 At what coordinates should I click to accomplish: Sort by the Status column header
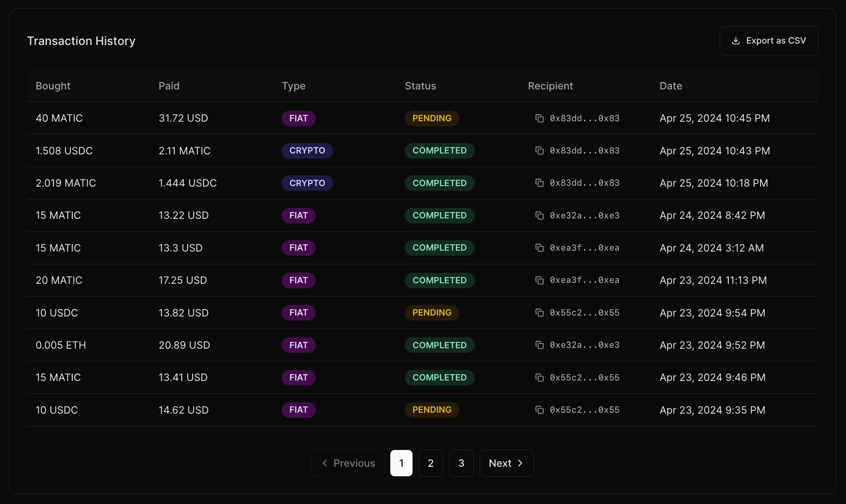[x=420, y=86]
